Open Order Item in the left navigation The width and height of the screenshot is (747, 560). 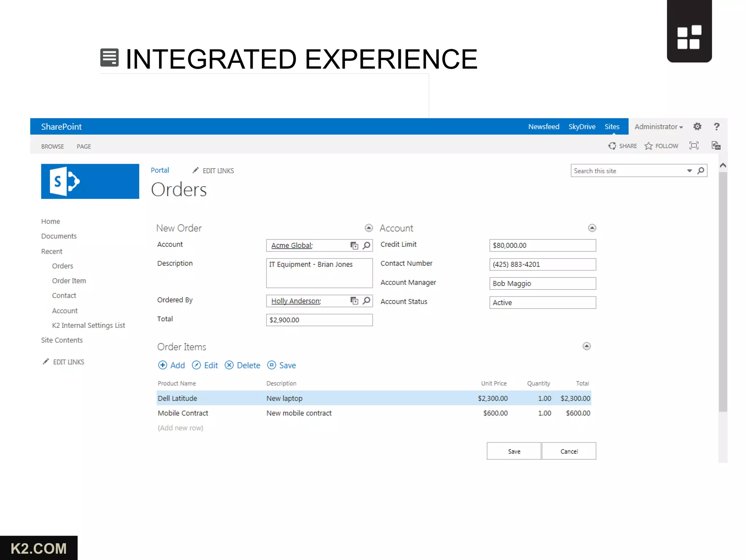(69, 281)
